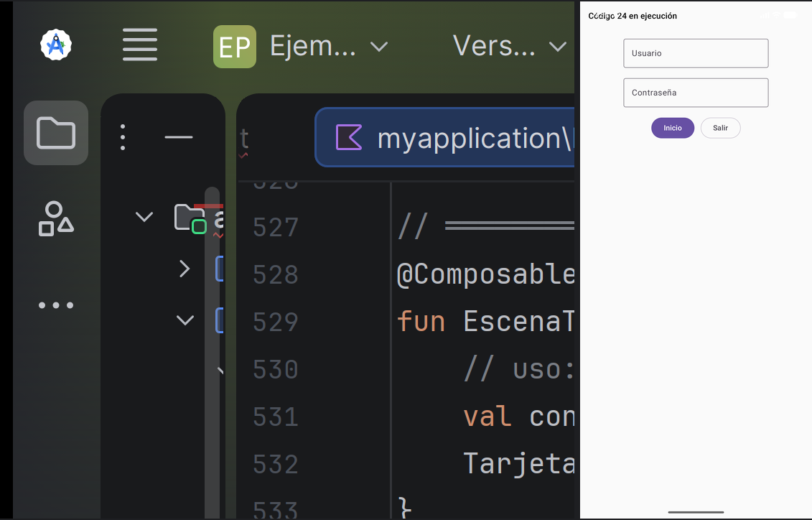Click the @Composable annotation text
This screenshot has height=520, width=812.
tap(485, 274)
